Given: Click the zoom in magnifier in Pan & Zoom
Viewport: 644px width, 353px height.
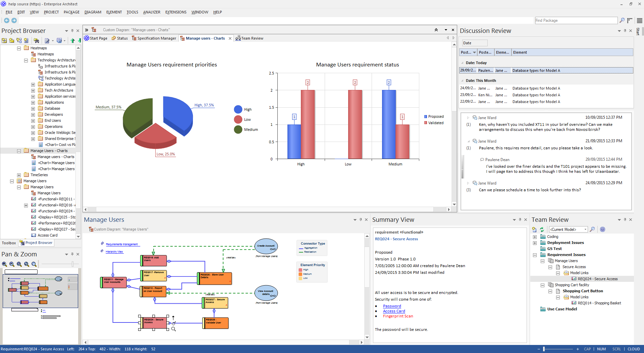Looking at the screenshot, I should (x=4, y=264).
